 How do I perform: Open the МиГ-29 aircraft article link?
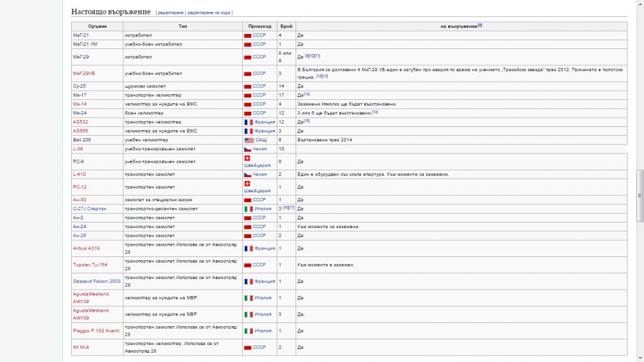(80, 57)
